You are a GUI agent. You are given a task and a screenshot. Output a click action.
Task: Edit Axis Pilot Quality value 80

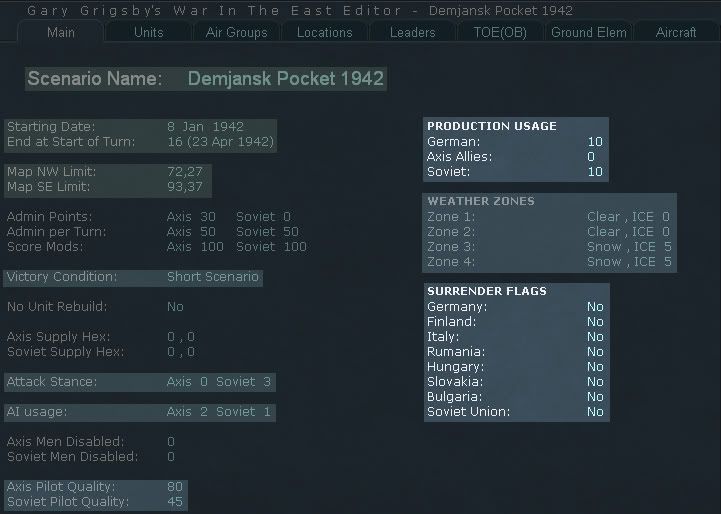175,487
